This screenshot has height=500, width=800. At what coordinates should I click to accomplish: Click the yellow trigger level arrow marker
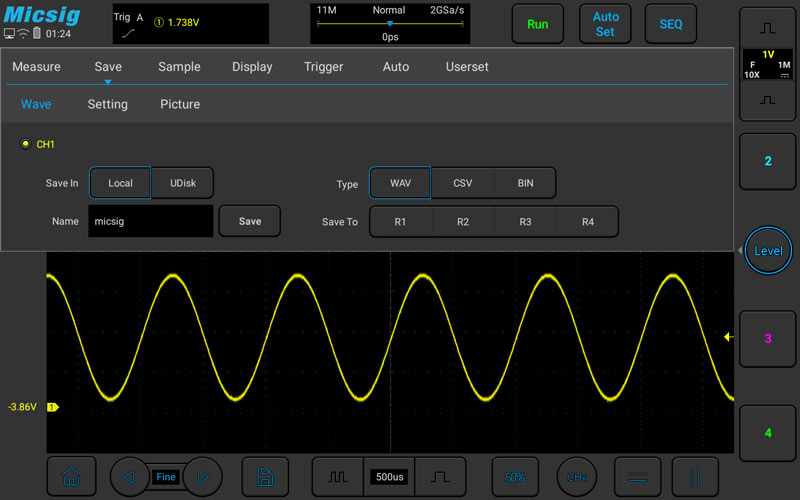[729, 337]
